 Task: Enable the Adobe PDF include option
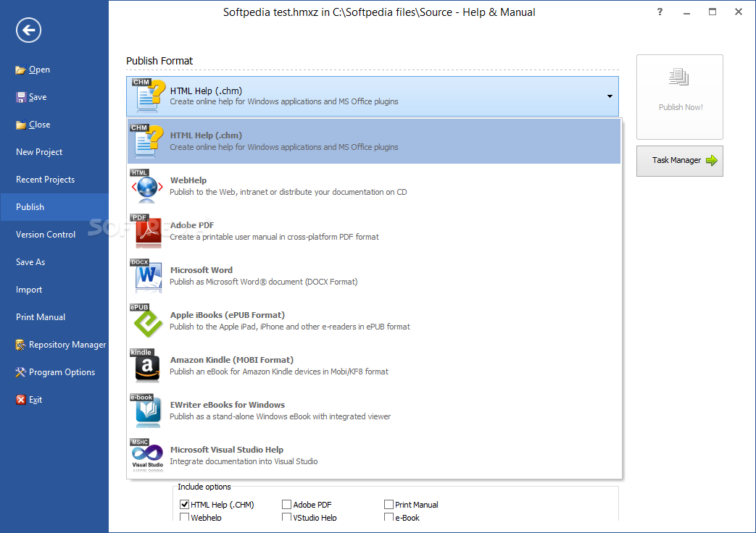point(286,505)
